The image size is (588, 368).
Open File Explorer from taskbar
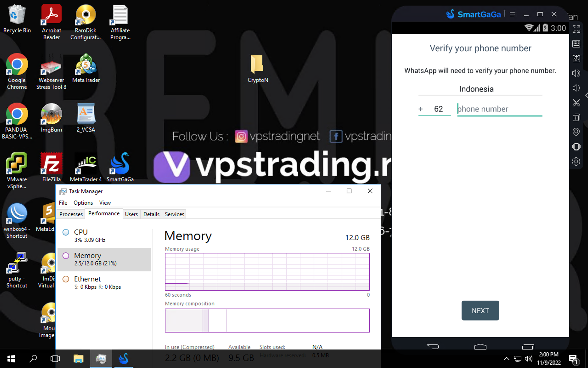pos(78,359)
